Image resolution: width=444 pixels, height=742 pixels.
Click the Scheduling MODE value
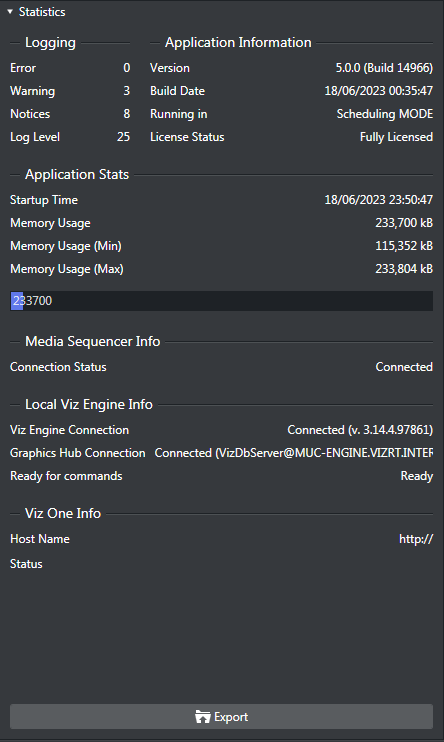click(x=384, y=114)
